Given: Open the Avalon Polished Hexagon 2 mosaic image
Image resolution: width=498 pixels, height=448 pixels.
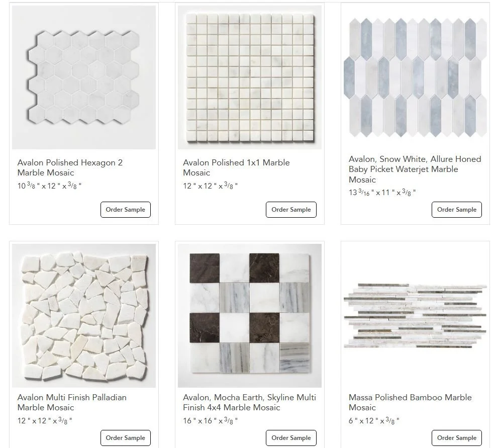Looking at the screenshot, I should click(x=84, y=77).
